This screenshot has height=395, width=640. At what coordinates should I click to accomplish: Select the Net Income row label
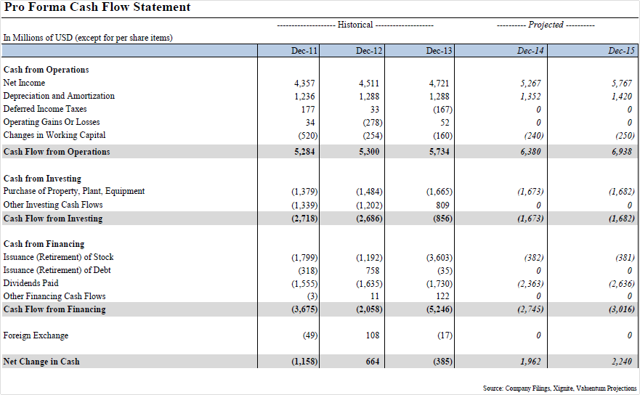(x=24, y=83)
